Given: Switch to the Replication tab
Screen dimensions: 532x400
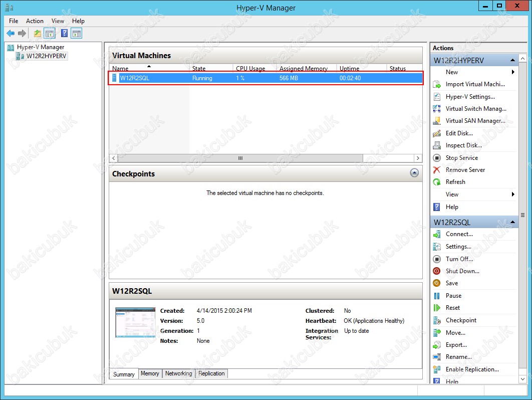Looking at the screenshot, I should click(x=212, y=373).
